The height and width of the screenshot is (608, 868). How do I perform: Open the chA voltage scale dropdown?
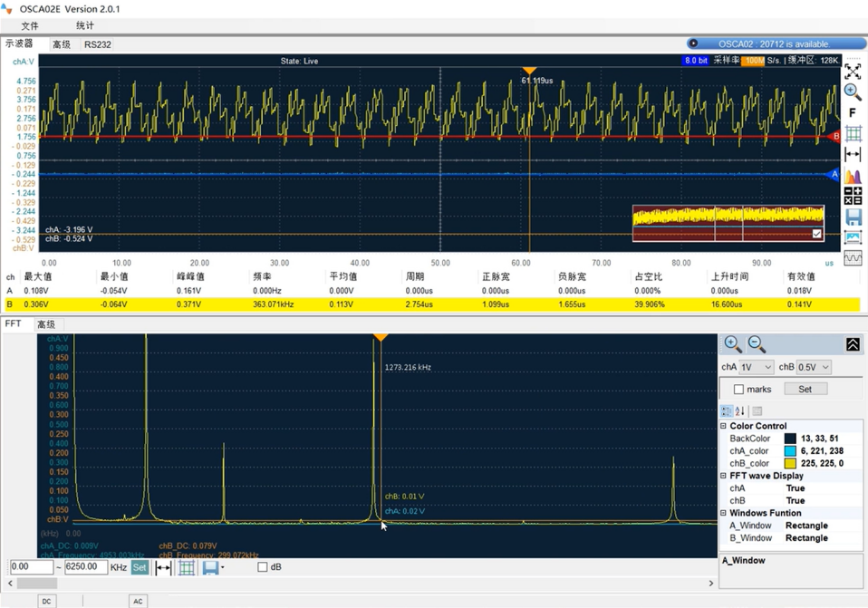pos(757,367)
